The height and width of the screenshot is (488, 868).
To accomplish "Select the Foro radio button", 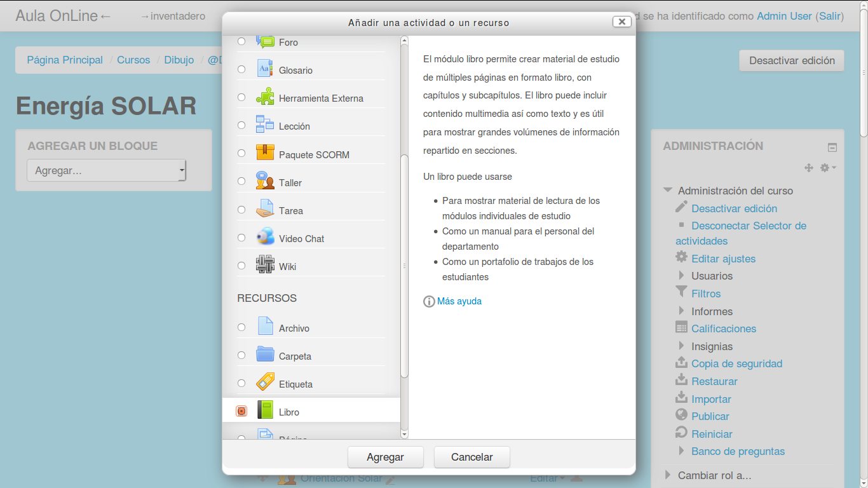I will point(241,41).
